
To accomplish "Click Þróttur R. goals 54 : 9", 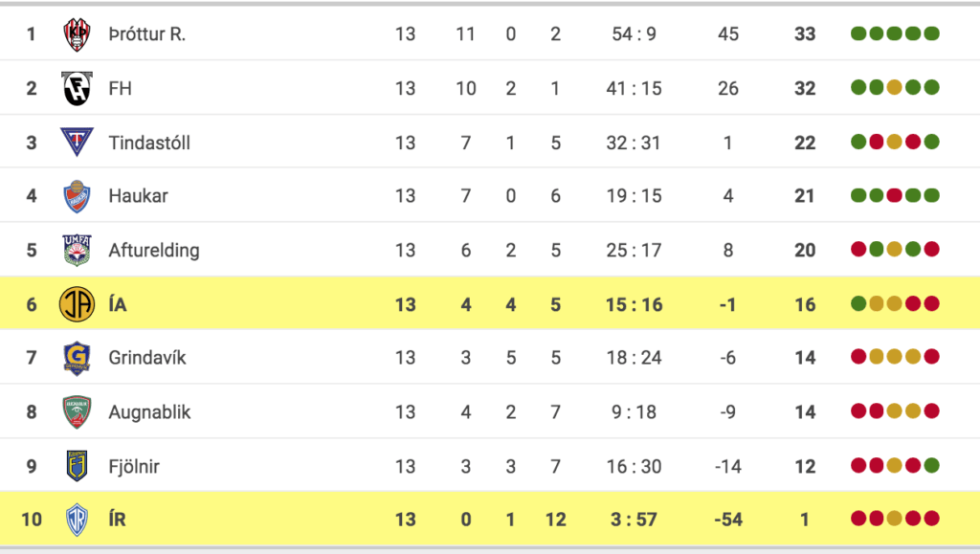I will 634,33.
